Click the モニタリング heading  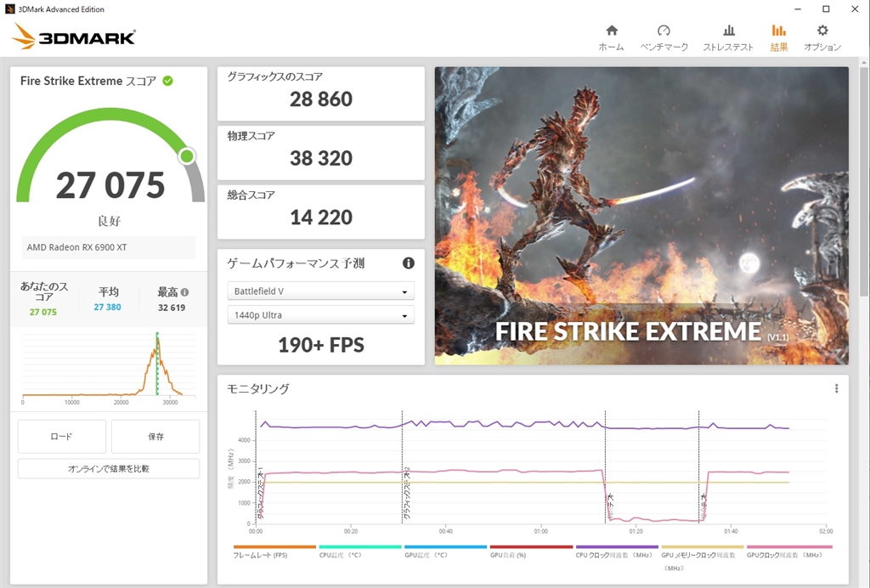click(258, 389)
